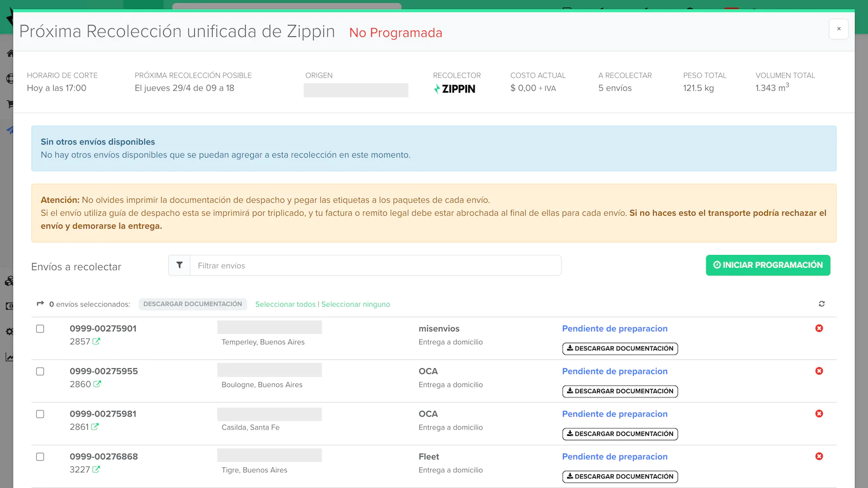
Task: Open external link icon next to 2860
Action: [x=97, y=384]
